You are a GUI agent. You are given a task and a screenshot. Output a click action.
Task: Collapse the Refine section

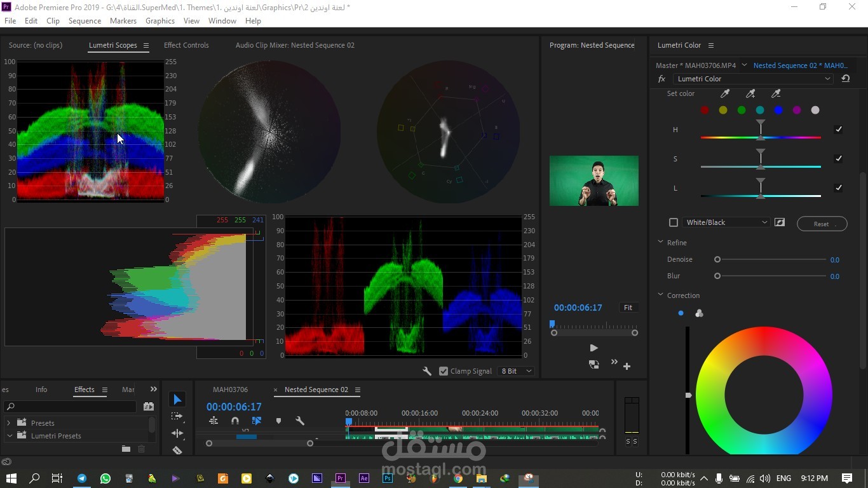[x=661, y=243]
